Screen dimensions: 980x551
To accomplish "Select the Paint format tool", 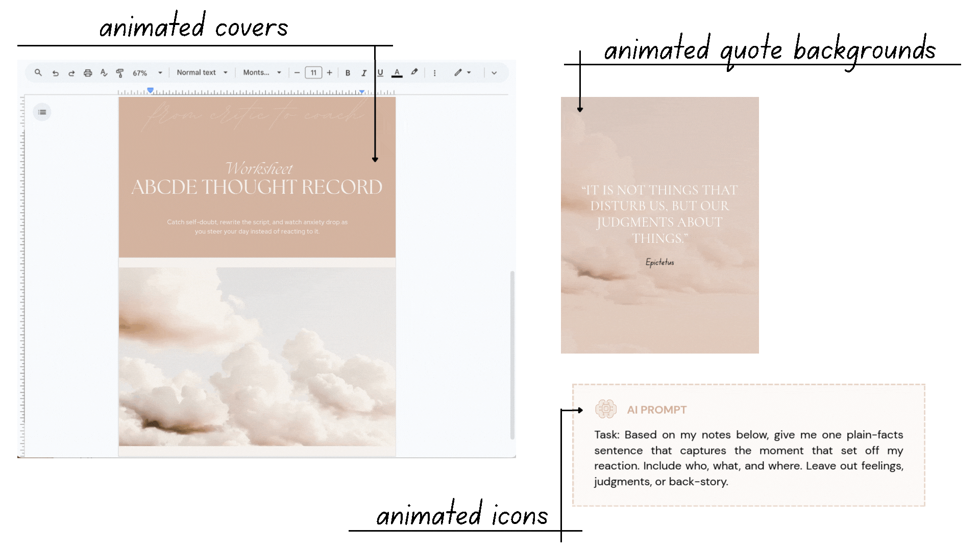I will (x=120, y=72).
